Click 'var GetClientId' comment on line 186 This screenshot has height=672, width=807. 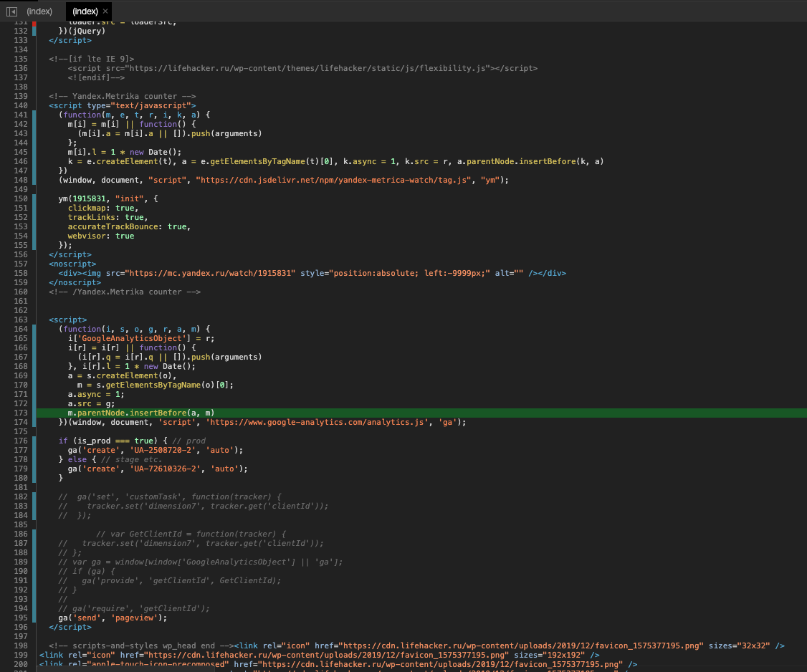click(191, 534)
